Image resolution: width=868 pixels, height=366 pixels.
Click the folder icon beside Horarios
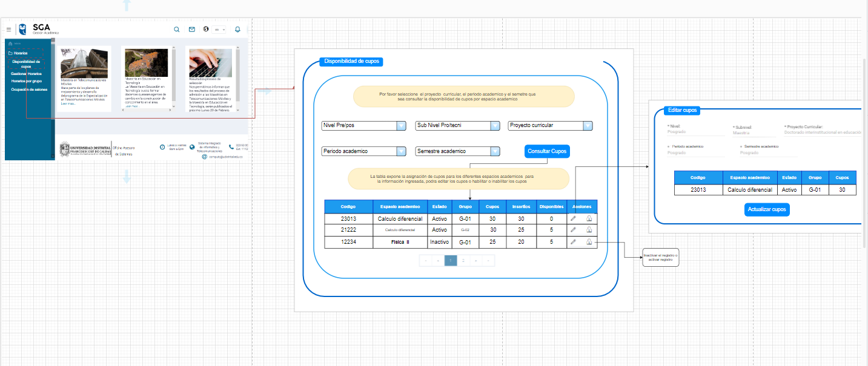[x=12, y=53]
